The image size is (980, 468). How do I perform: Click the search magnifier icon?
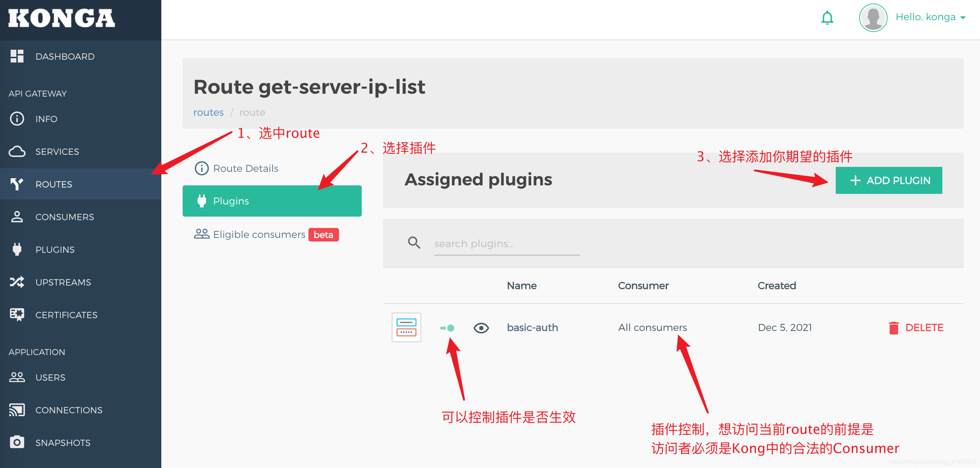[414, 243]
